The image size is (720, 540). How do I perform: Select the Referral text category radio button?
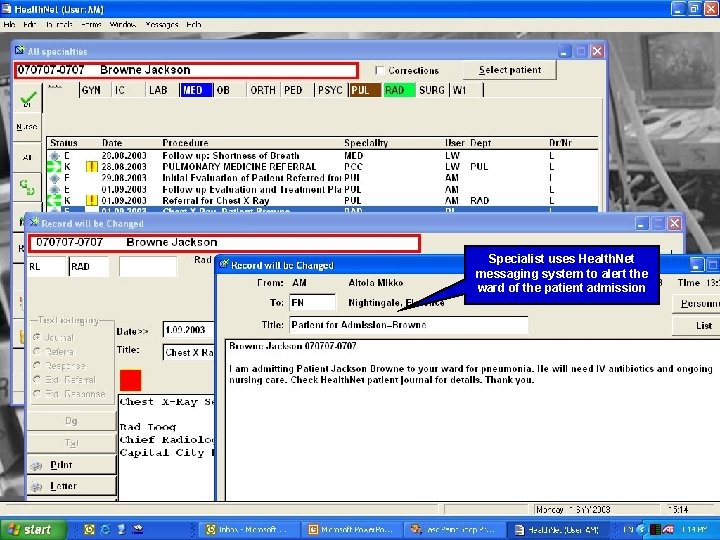point(37,352)
